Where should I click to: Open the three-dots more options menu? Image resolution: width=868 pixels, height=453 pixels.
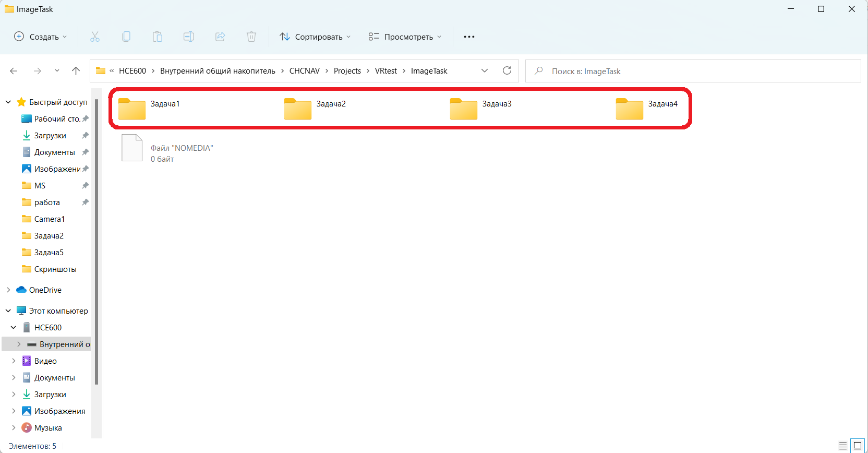(469, 37)
